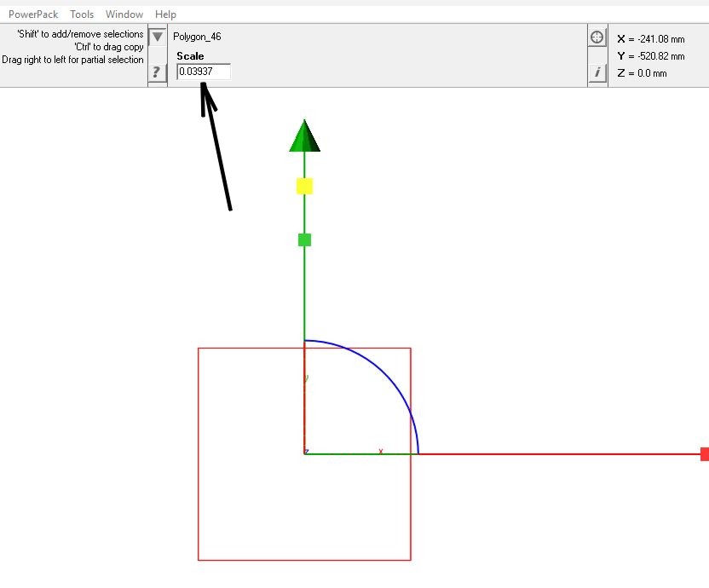The height and width of the screenshot is (588, 709).
Task: Select the bottom edge of the red square polygon
Action: coord(304,560)
